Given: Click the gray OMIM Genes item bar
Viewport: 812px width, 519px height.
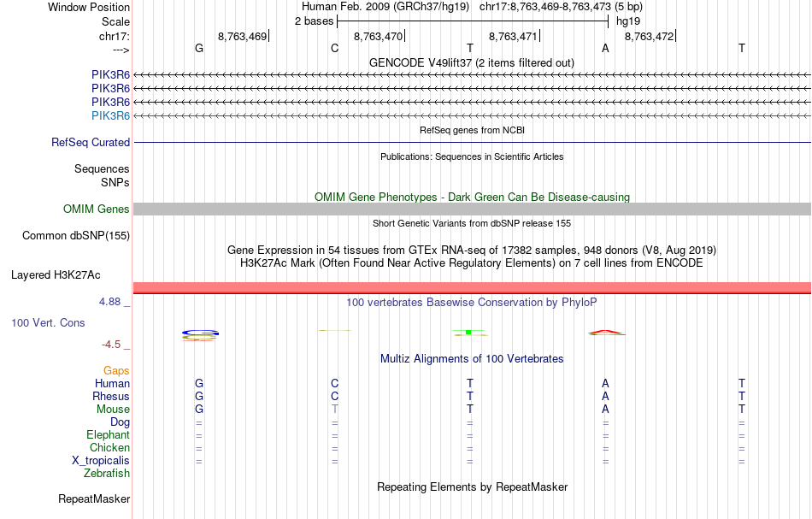Looking at the screenshot, I should coord(472,209).
